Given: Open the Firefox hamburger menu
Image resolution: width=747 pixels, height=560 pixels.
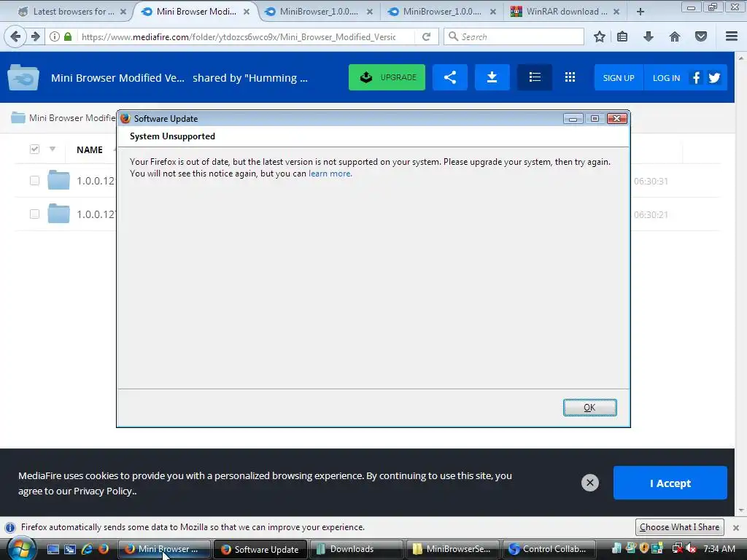Looking at the screenshot, I should coord(732,36).
